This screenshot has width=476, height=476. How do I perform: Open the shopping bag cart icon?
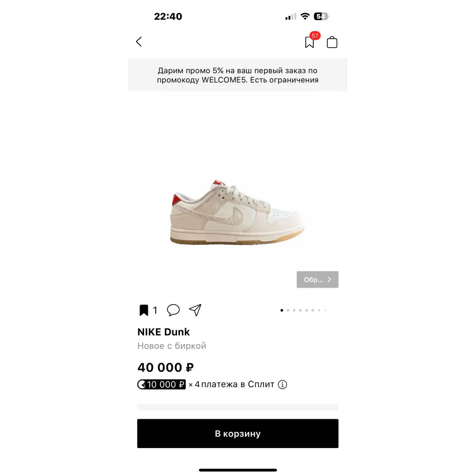(x=332, y=42)
